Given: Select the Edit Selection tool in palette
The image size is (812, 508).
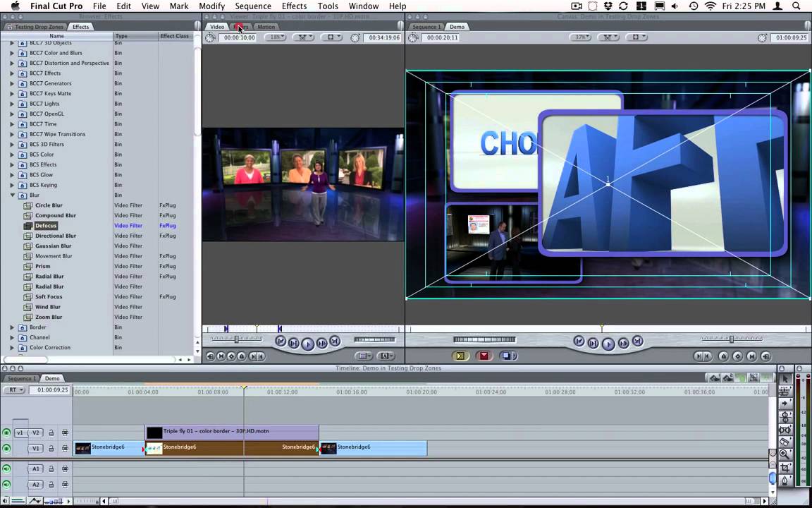Looking at the screenshot, I should click(x=785, y=391).
